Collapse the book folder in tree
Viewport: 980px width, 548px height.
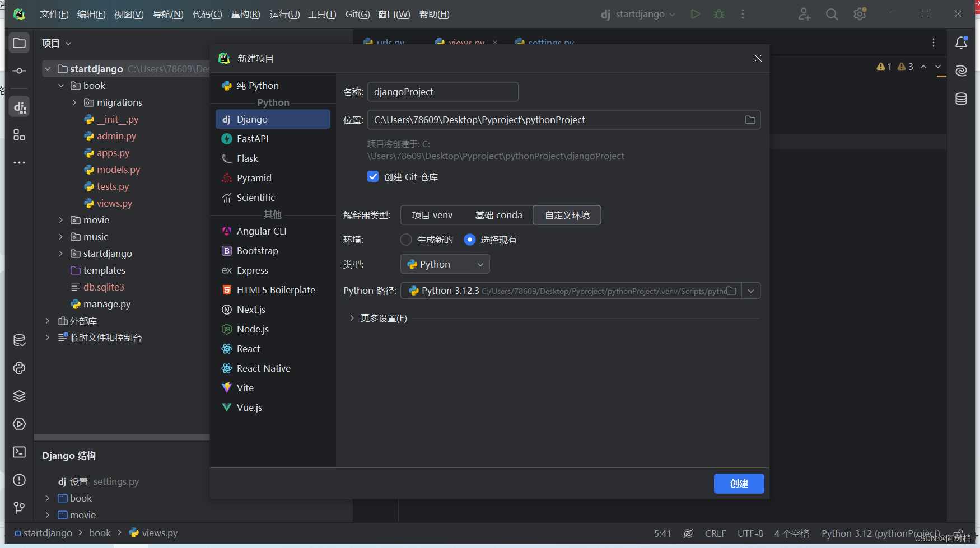point(61,86)
